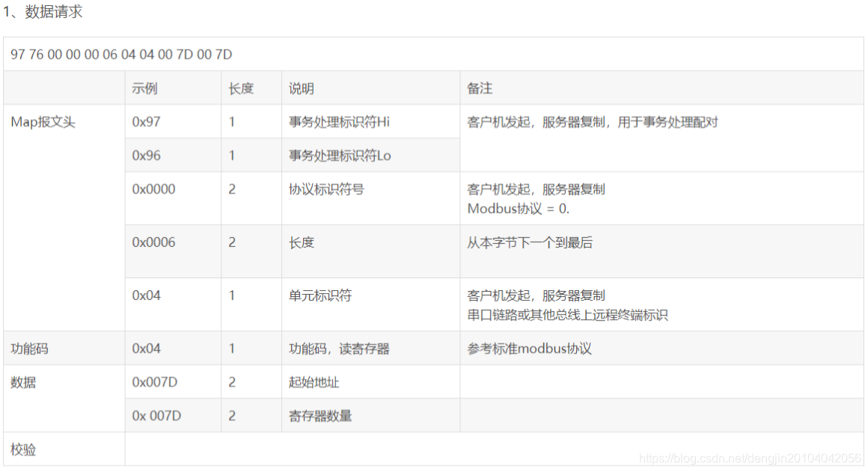Viewport: 868px width, 472px height.
Task: Click the description '事务处理标识符Lo'
Action: (339, 156)
